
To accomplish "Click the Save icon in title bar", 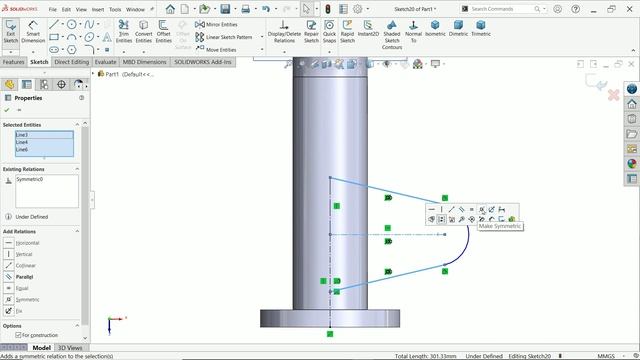I will tap(225, 9).
